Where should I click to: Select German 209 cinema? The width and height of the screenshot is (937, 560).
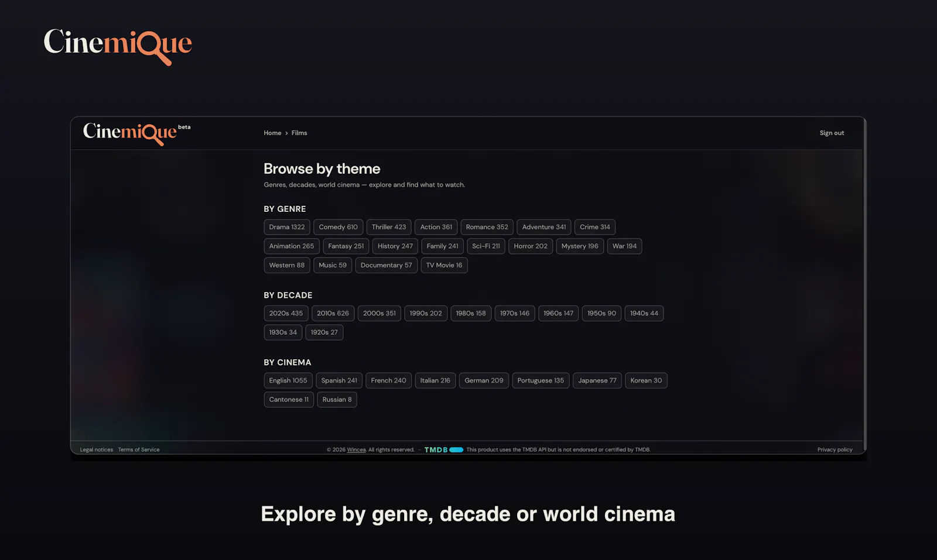(x=484, y=381)
